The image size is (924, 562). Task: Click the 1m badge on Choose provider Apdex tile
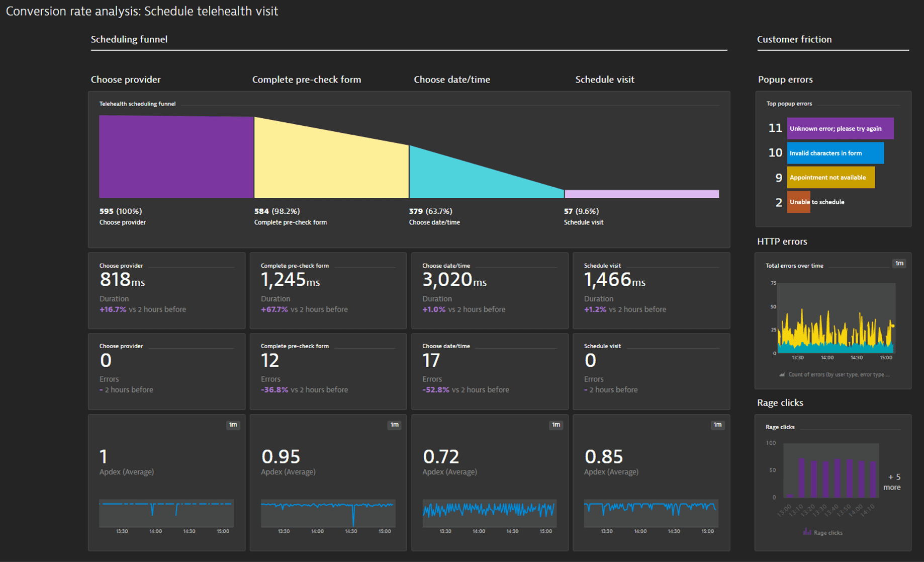(x=233, y=425)
